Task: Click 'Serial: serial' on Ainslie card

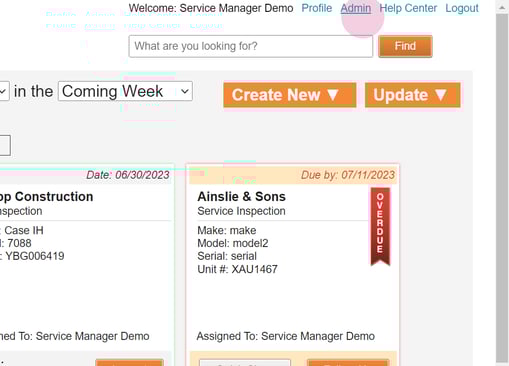Action: pyautogui.click(x=227, y=256)
